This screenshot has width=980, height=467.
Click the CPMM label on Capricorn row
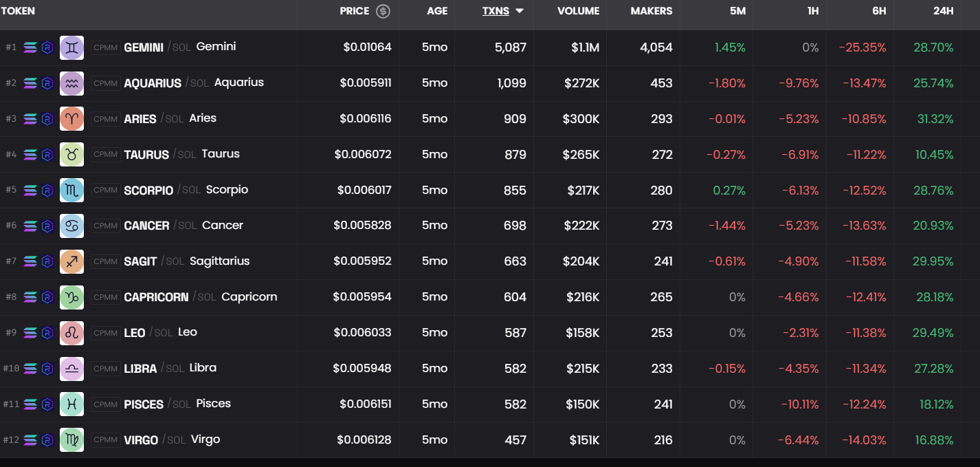point(106,297)
